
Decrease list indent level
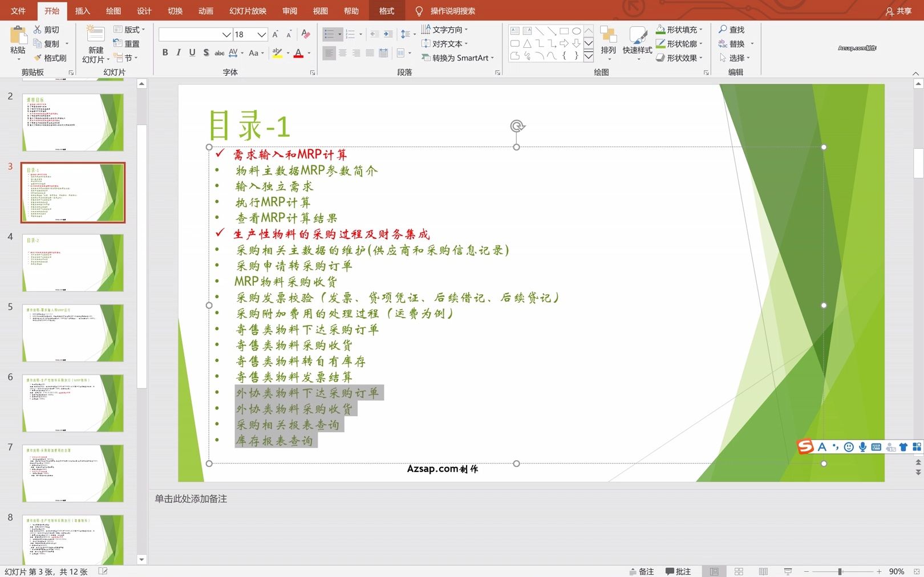point(374,34)
